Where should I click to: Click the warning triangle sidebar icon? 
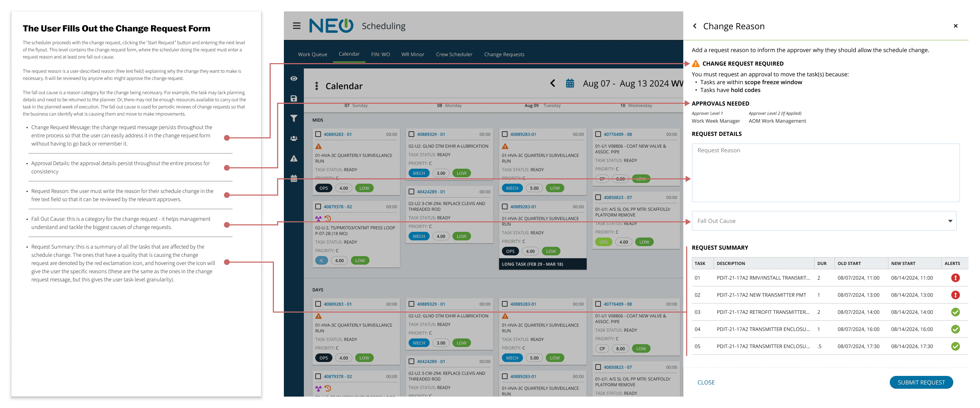coord(294,158)
